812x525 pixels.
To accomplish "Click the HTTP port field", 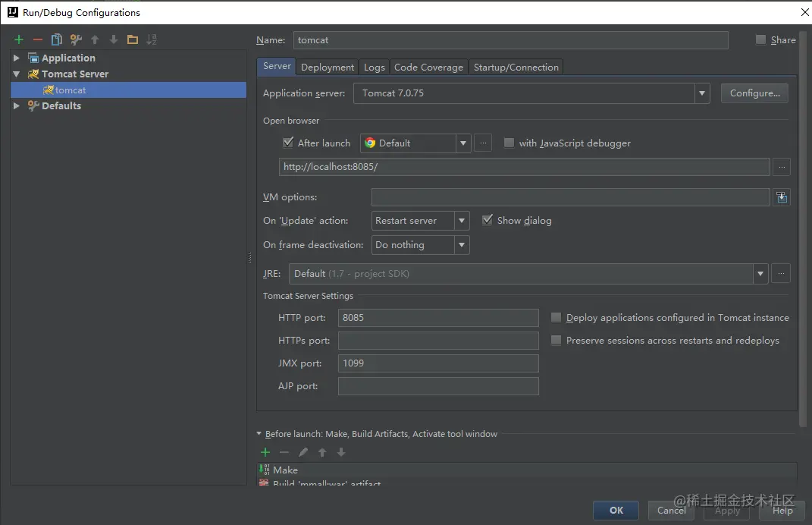I will pyautogui.click(x=438, y=318).
